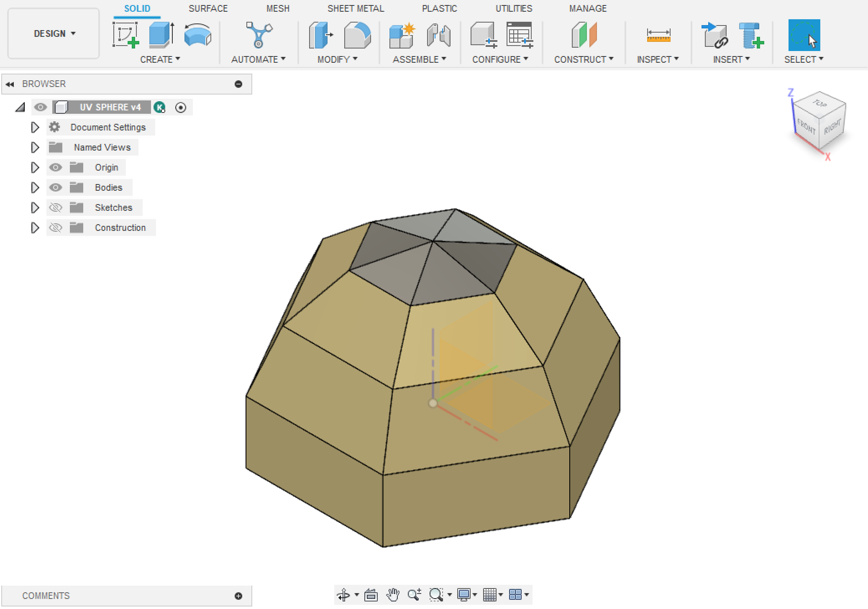Expand the Named Views node
Image resolution: width=868 pixels, height=609 pixels.
click(35, 147)
